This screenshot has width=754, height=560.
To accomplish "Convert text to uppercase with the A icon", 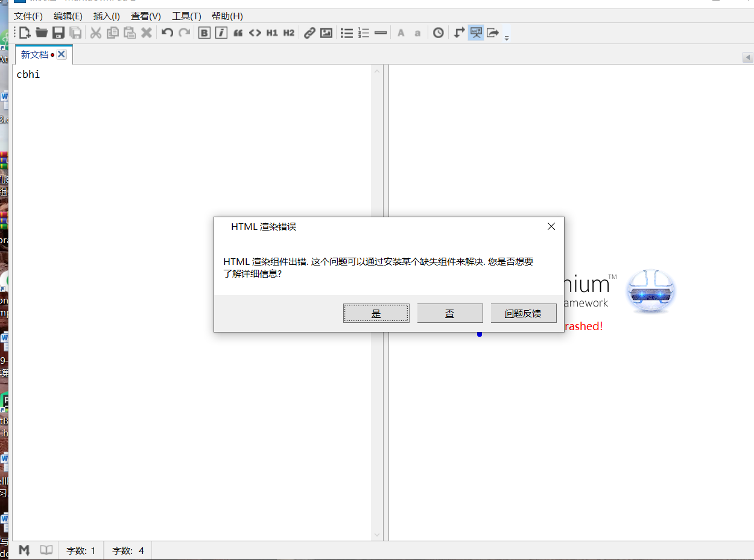I will (401, 33).
